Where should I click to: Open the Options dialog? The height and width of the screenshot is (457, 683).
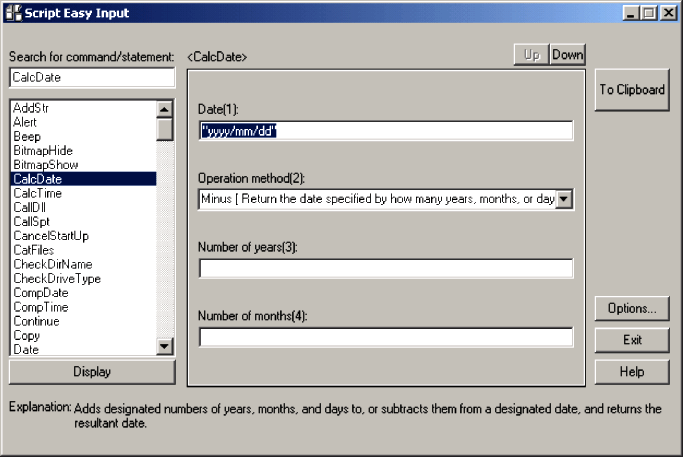pyautogui.click(x=632, y=308)
